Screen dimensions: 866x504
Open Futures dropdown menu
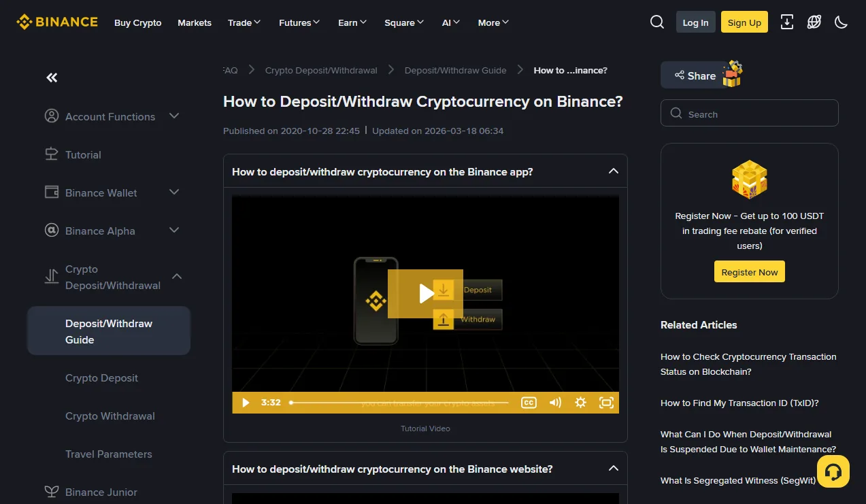click(x=299, y=22)
